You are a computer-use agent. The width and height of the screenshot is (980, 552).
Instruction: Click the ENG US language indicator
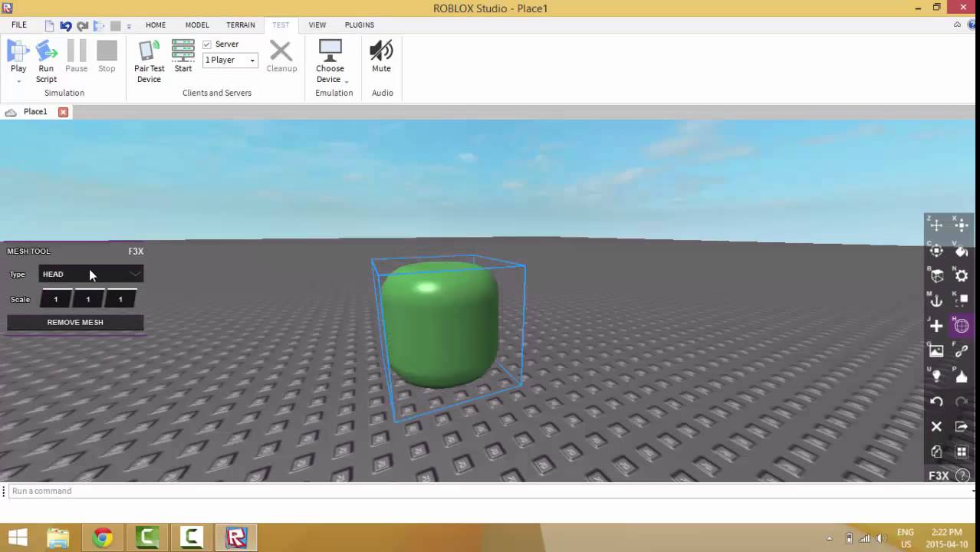point(905,538)
